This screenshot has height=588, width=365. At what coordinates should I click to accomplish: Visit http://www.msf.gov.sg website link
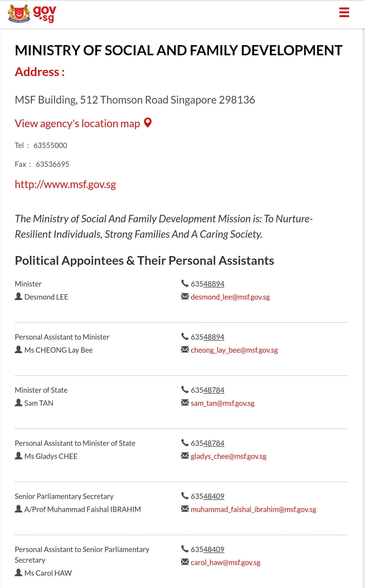tap(65, 184)
